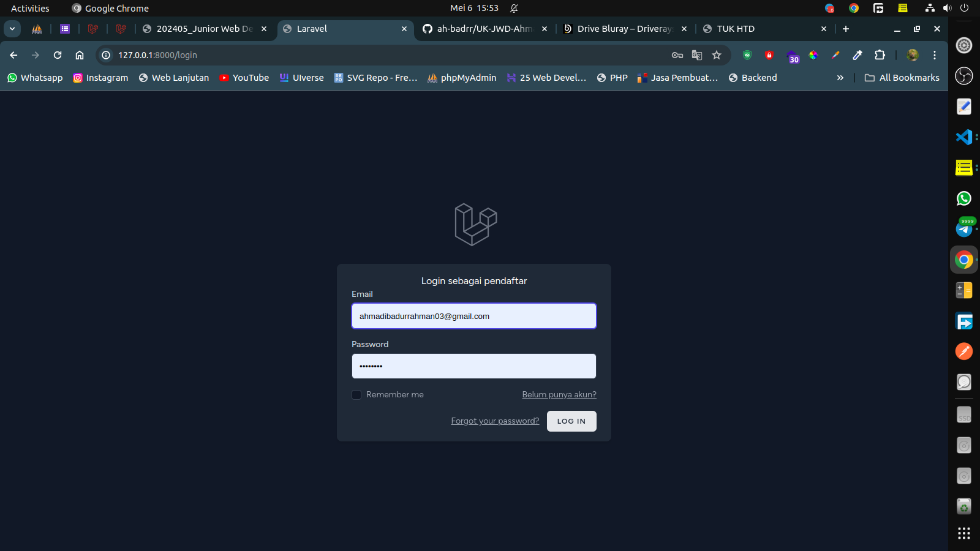Open OBS Studio from the dock
Image resolution: width=980 pixels, height=551 pixels.
(x=964, y=75)
